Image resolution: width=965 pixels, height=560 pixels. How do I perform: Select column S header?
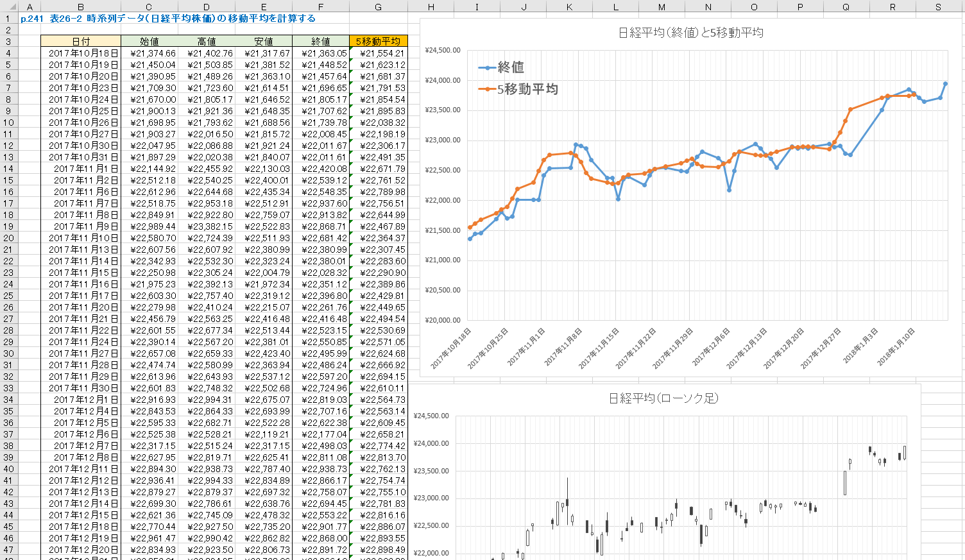tap(938, 6)
